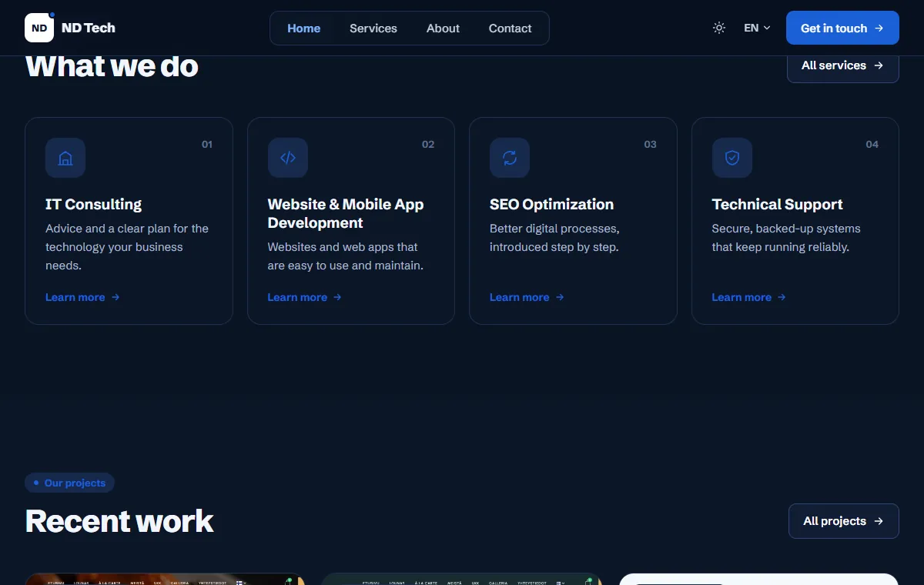Click the Technical Support card title
The height and width of the screenshot is (585, 924).
778,204
